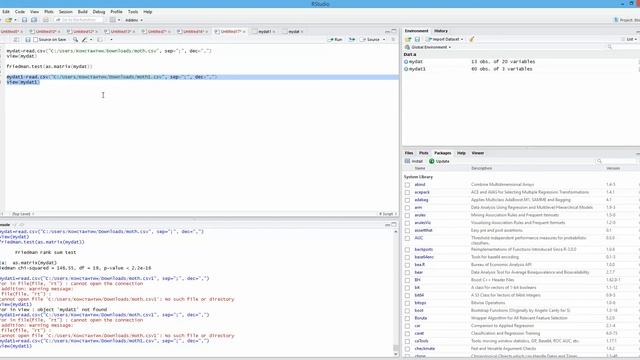Open List view dropdown in Environment
The width and height of the screenshot is (640, 360).
pos(630,39)
